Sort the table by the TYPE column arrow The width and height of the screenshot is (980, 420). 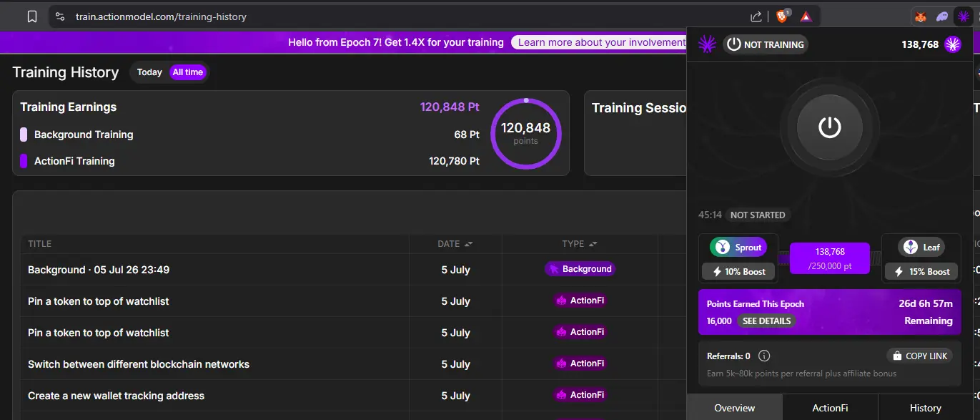(593, 244)
